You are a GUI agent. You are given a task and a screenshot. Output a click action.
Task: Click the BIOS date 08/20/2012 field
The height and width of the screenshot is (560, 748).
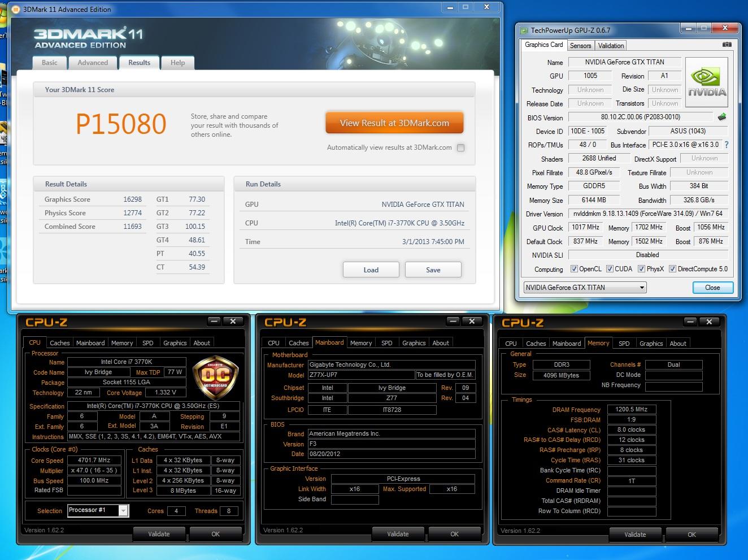click(392, 454)
